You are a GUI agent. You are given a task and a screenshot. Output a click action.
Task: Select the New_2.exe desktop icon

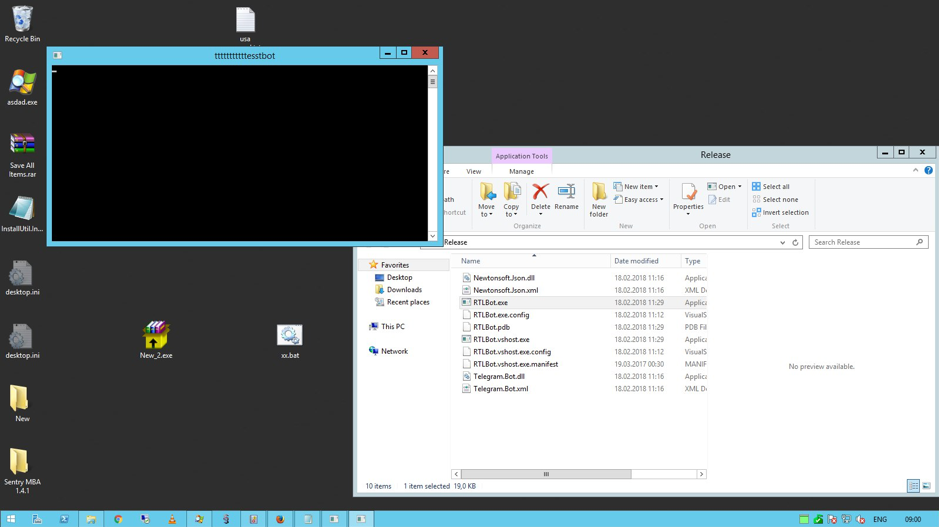156,340
